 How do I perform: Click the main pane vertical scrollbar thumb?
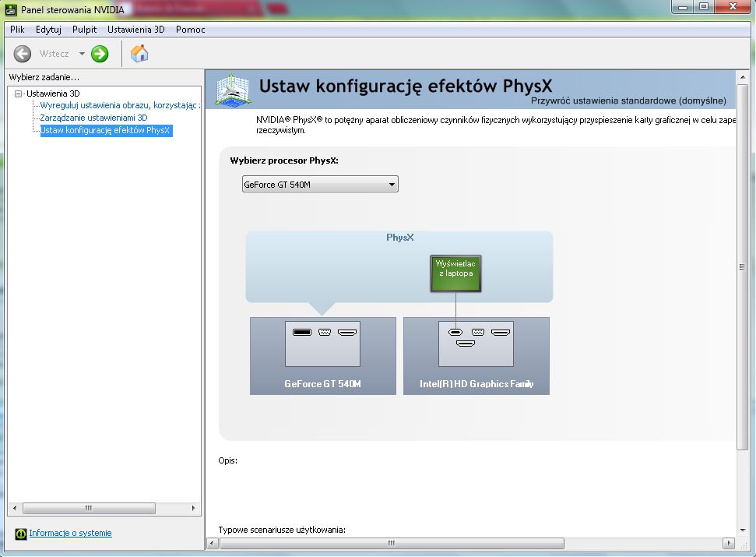tap(743, 267)
